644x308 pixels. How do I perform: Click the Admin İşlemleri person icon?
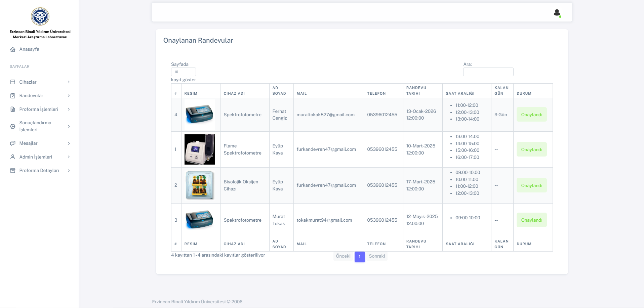click(x=13, y=157)
